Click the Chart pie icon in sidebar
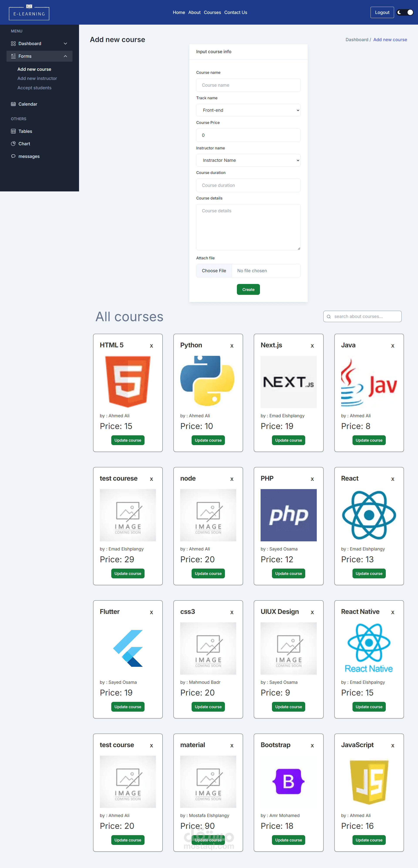Screen dimensions: 418x868 (x=13, y=144)
